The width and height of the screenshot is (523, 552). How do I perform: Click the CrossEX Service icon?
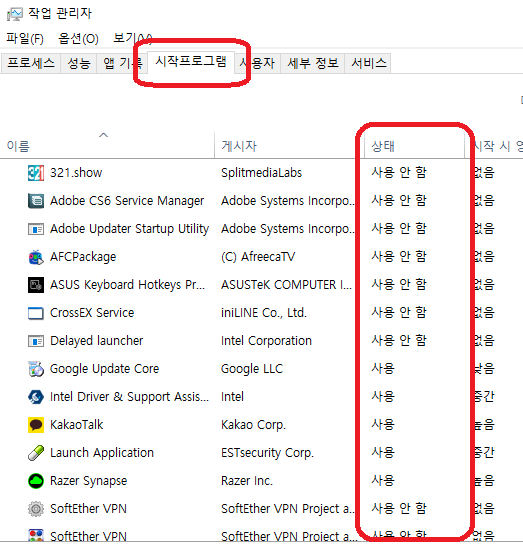36,313
